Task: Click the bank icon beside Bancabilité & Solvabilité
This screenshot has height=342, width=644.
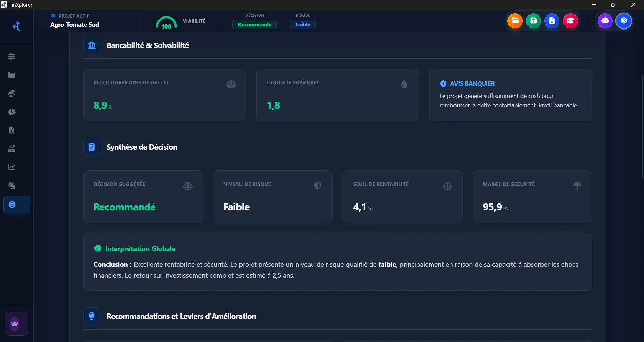Action: coord(92,45)
